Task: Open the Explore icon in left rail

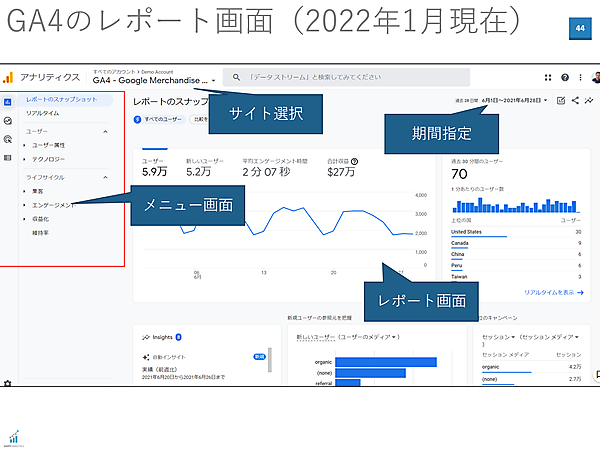Action: (x=8, y=120)
